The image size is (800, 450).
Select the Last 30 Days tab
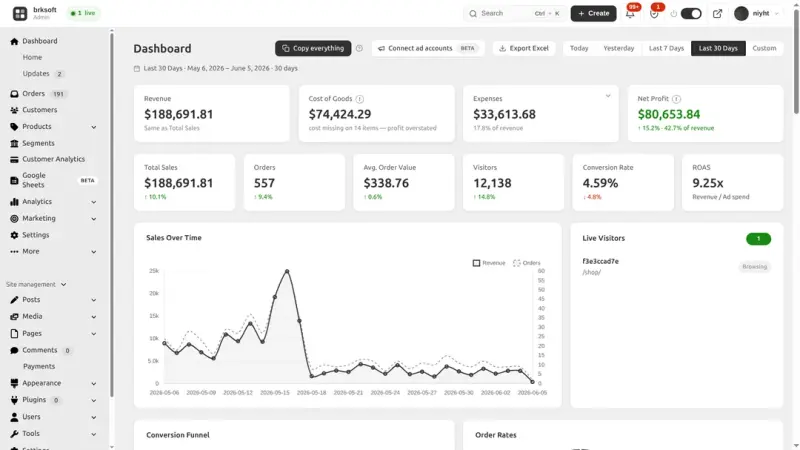pyautogui.click(x=718, y=48)
